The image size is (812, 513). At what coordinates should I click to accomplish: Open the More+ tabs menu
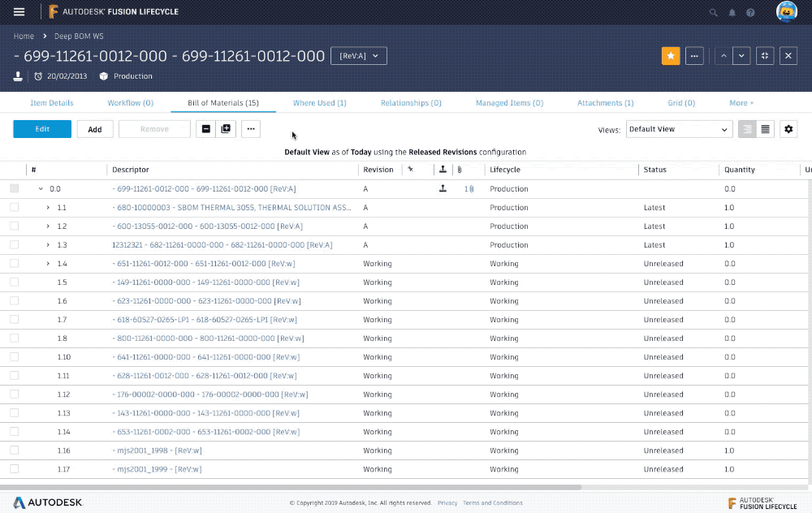741,102
